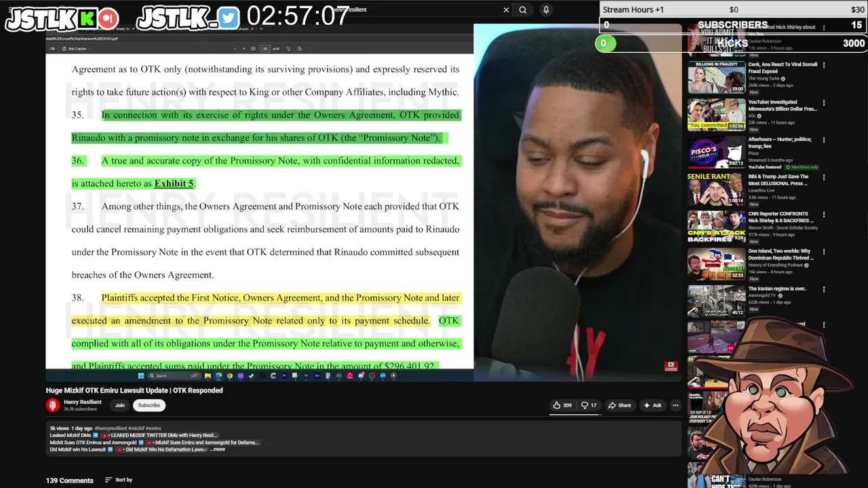Open options menu for CNN Reporter video
Viewport: 868px width, 488px height.
(x=824, y=214)
